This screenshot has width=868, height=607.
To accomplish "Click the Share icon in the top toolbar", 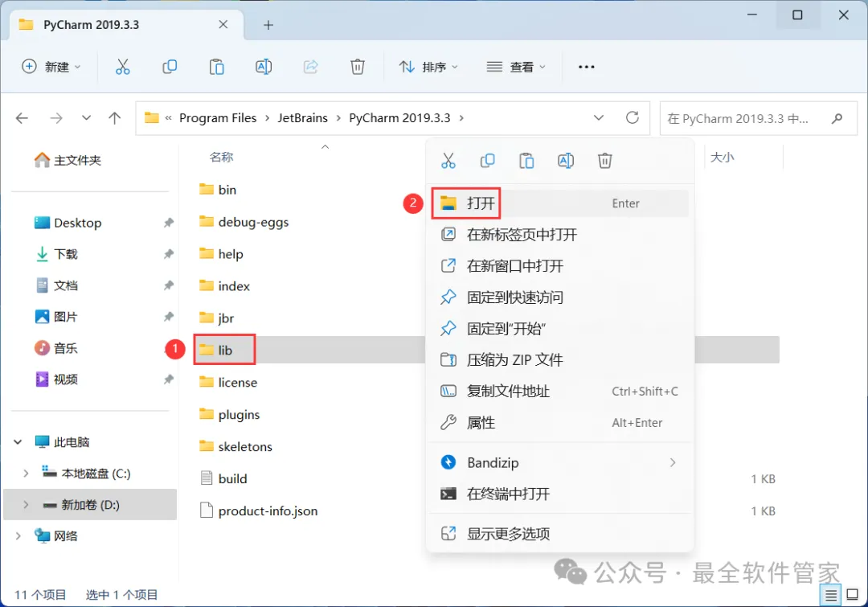I will coord(310,67).
